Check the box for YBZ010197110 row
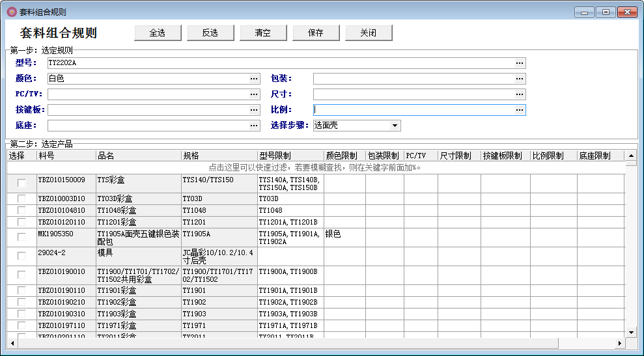Image resolution: width=644 pixels, height=356 pixels. 21,325
